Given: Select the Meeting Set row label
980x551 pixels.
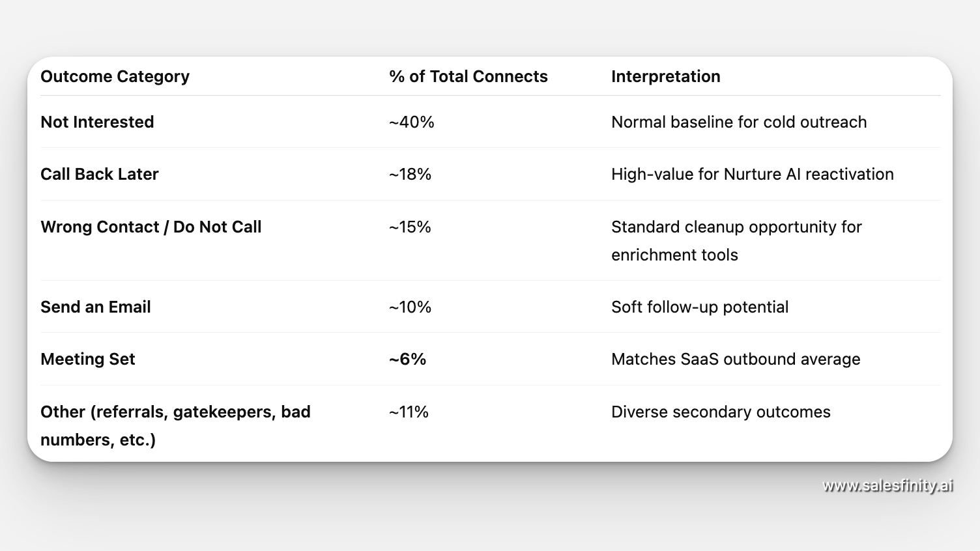Looking at the screenshot, I should [x=87, y=359].
